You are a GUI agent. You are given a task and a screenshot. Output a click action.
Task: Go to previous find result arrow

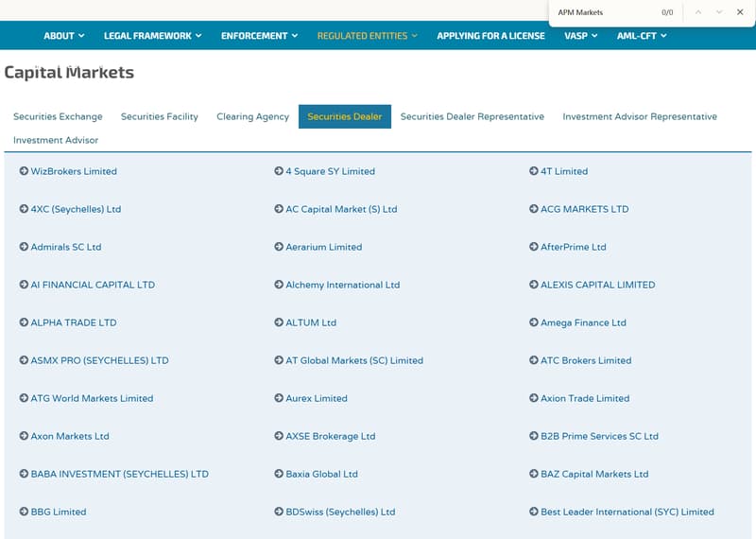click(x=698, y=12)
